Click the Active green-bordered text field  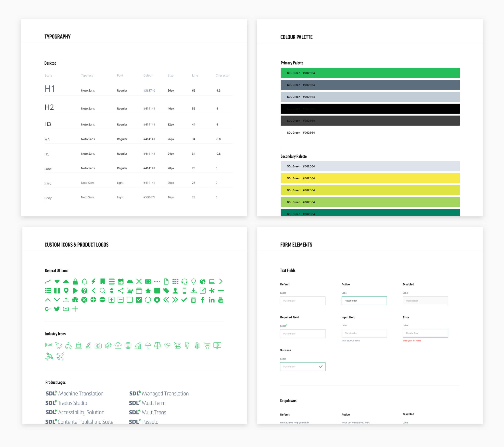(364, 301)
